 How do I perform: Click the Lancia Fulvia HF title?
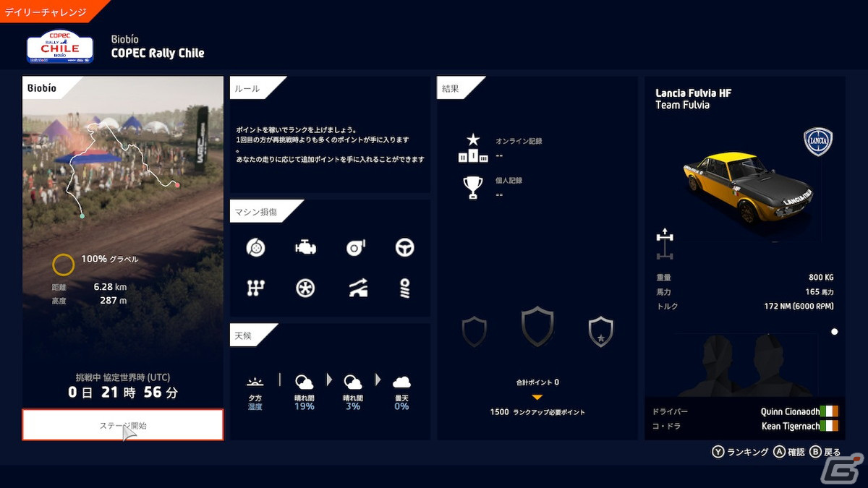coord(693,93)
